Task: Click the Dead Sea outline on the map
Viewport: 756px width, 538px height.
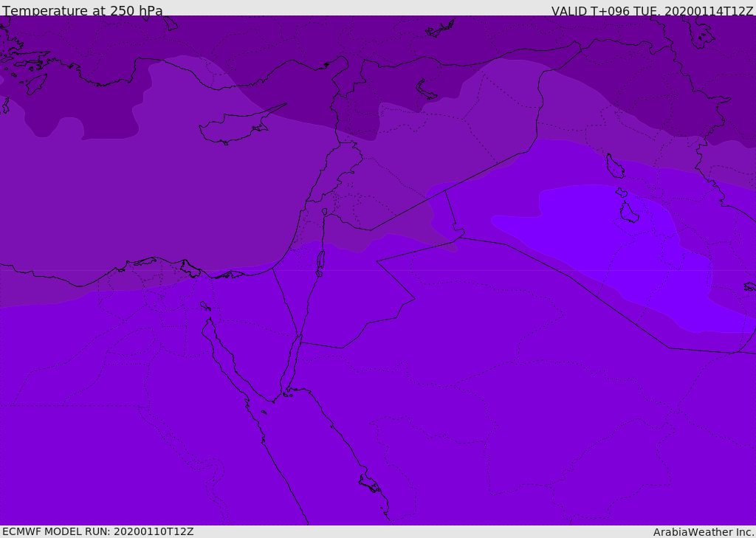Action: pyautogui.click(x=320, y=262)
